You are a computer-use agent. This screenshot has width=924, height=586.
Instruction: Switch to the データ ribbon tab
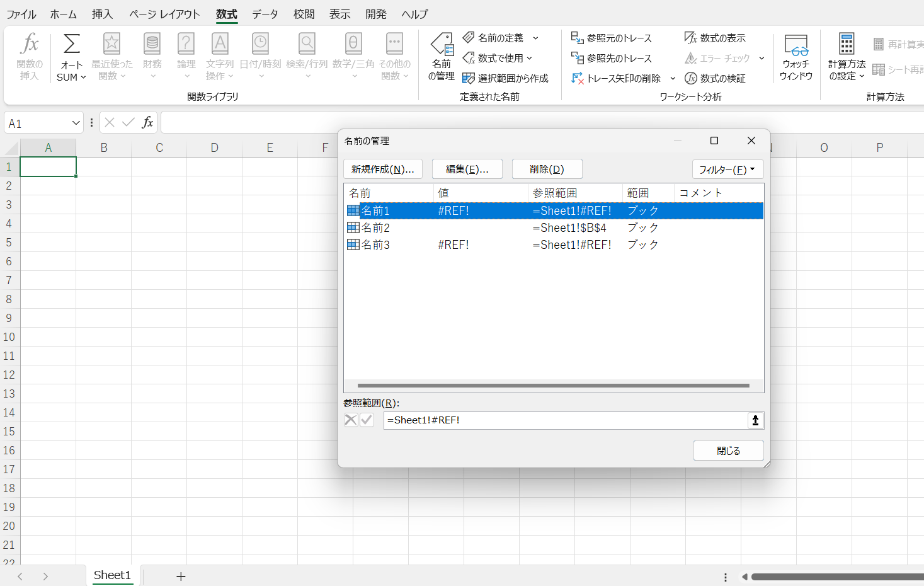coord(265,14)
